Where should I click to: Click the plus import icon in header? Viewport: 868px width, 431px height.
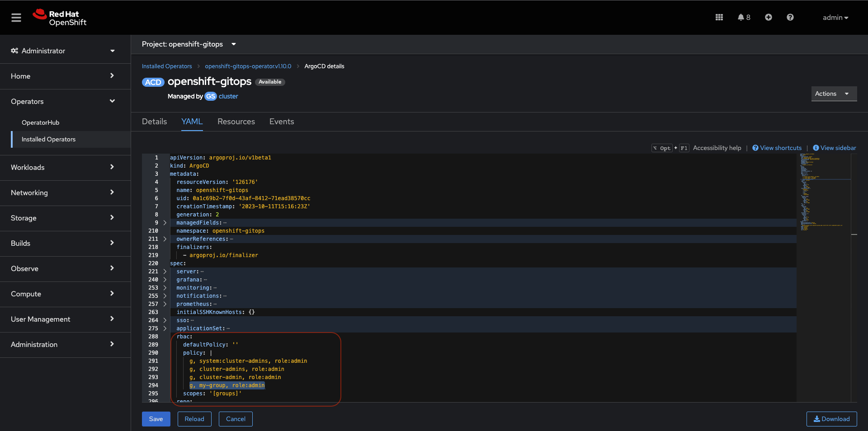[769, 17]
